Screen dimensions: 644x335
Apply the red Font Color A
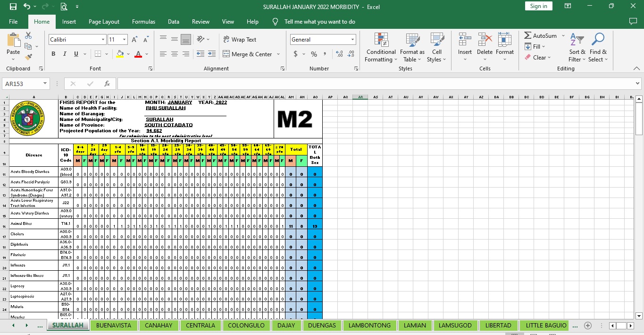click(x=138, y=54)
